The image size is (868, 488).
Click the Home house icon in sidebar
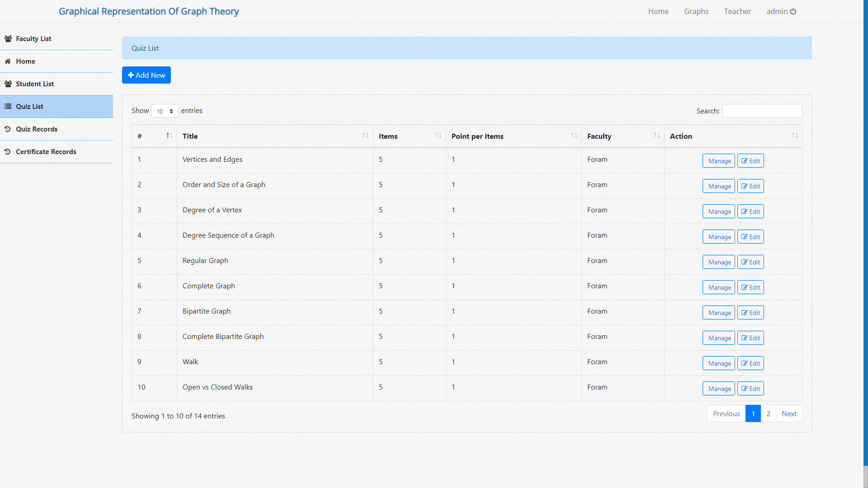(8, 61)
